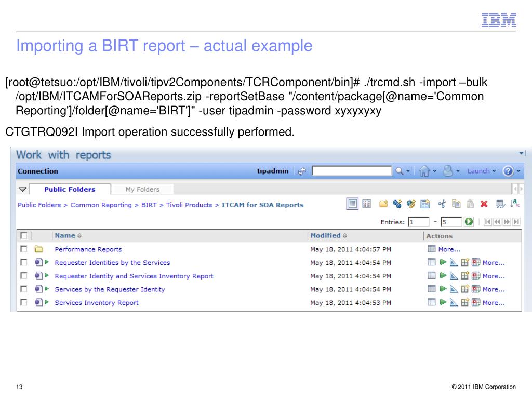Go to Common Reporting breadcrumb link

pyautogui.click(x=101, y=205)
